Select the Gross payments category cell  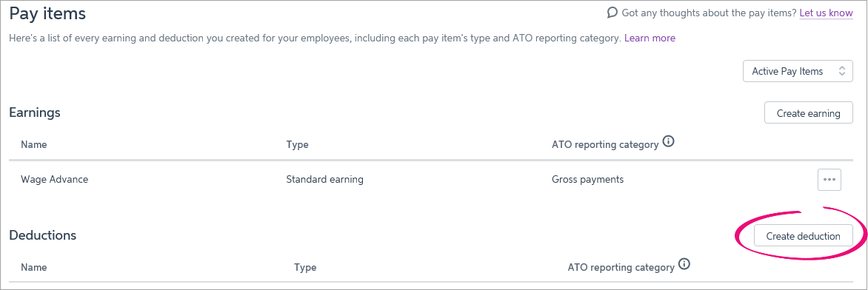pyautogui.click(x=587, y=179)
